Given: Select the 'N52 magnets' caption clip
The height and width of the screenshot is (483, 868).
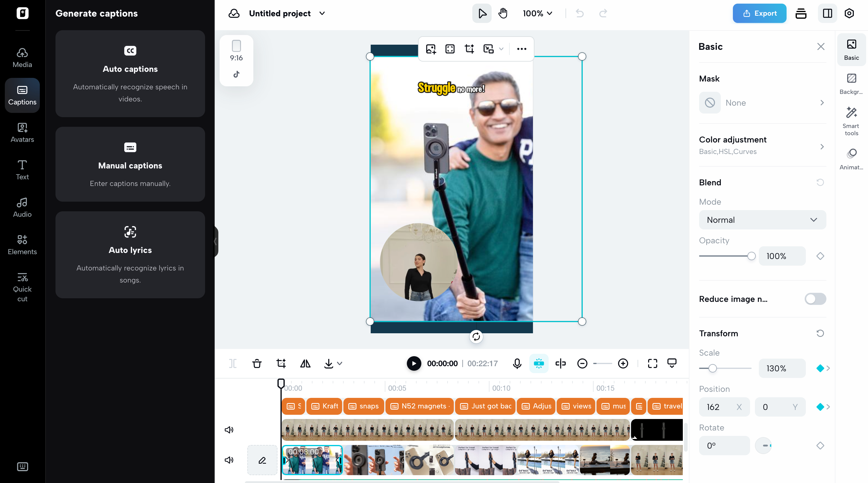Looking at the screenshot, I should (x=420, y=406).
